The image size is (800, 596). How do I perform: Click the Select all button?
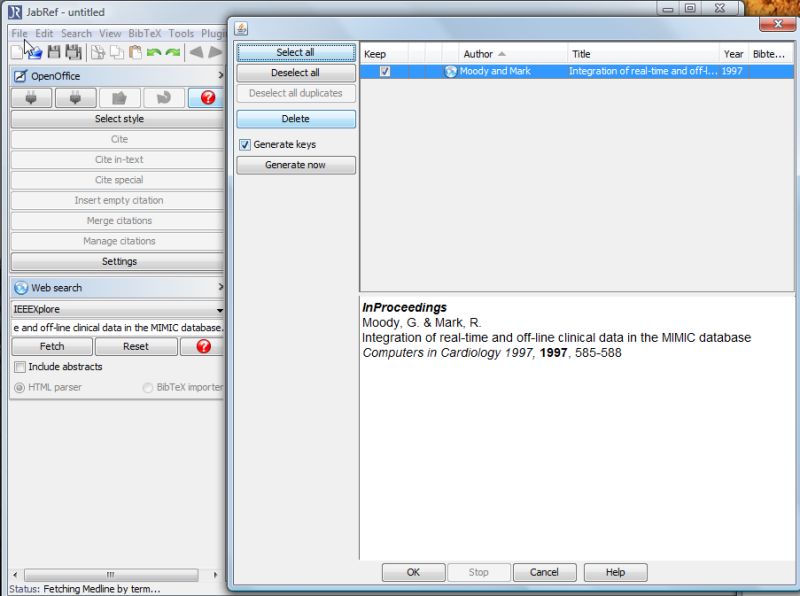coord(296,53)
